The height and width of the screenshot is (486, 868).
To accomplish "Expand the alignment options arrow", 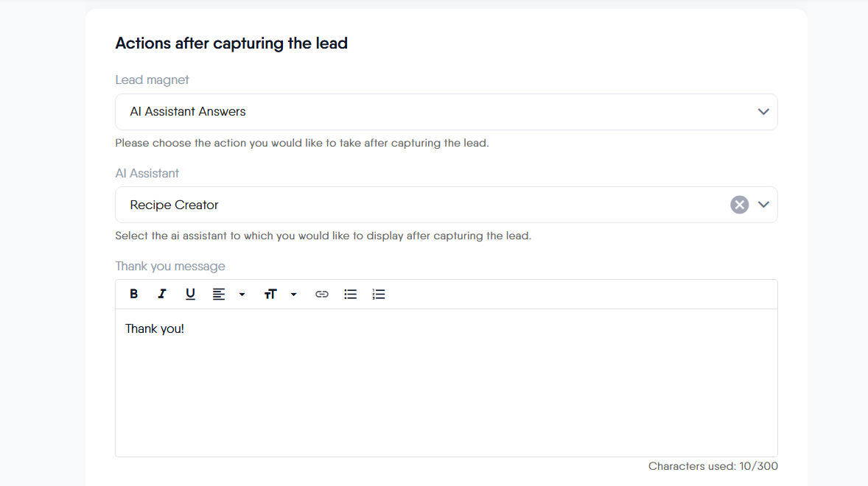I will 242,295.
